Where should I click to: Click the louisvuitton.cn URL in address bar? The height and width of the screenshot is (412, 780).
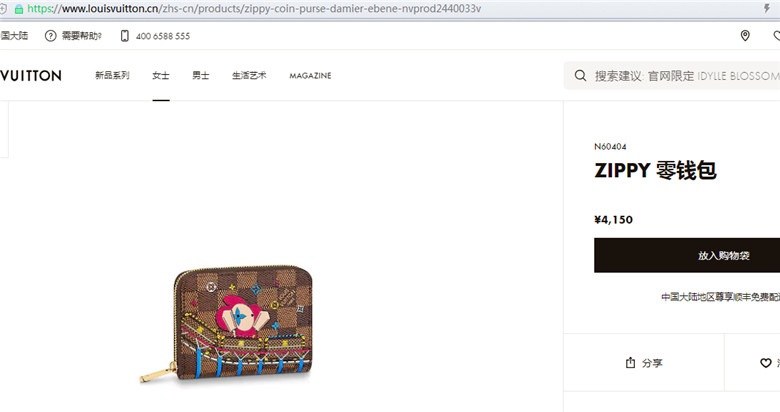[x=254, y=8]
